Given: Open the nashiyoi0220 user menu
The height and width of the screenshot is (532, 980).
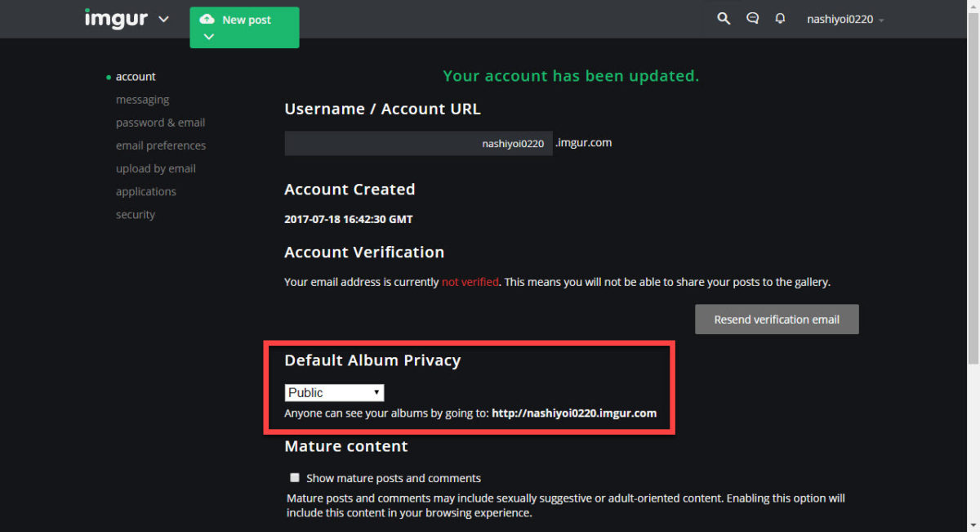Looking at the screenshot, I should [845, 20].
